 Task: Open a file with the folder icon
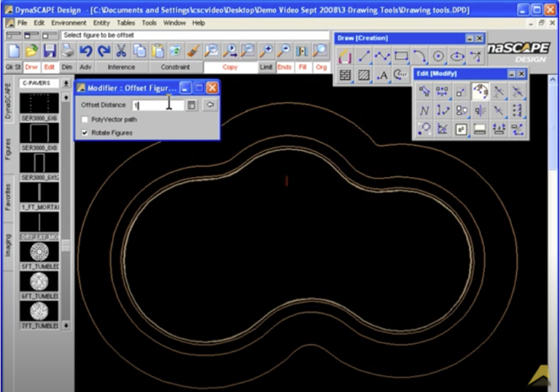[x=32, y=51]
